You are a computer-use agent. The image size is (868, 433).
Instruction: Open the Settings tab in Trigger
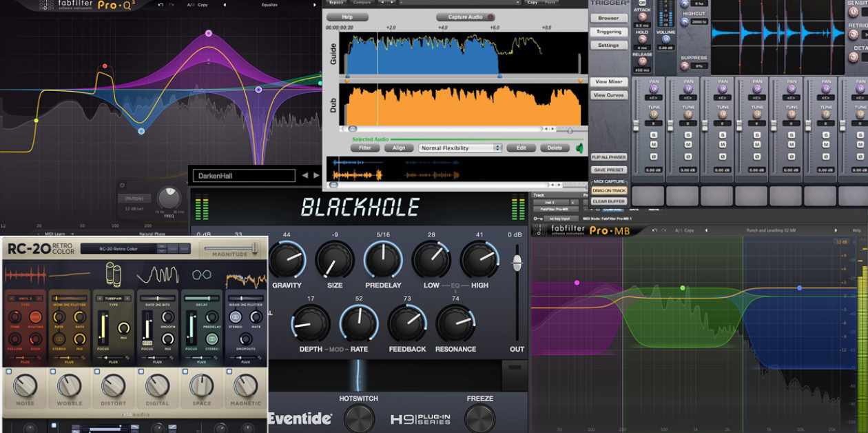coord(609,45)
